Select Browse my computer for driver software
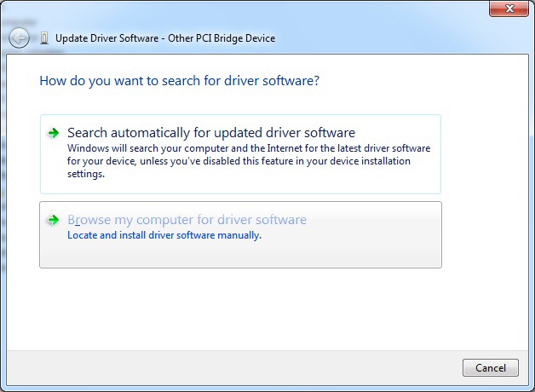 [187, 220]
